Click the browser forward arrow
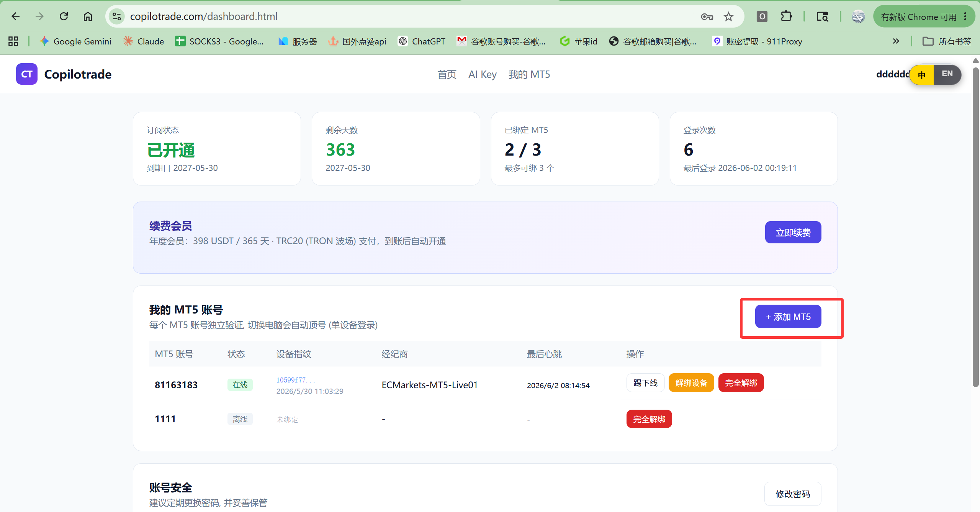The width and height of the screenshot is (980, 512). pyautogui.click(x=39, y=16)
